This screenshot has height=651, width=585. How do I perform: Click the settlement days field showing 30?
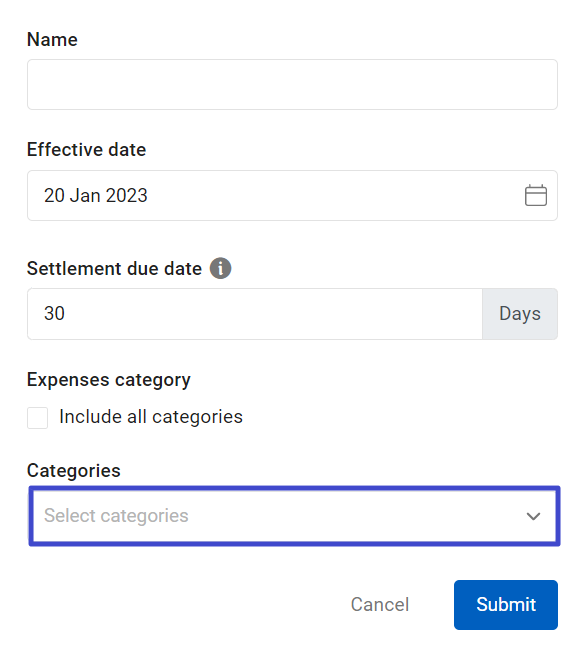(x=255, y=314)
